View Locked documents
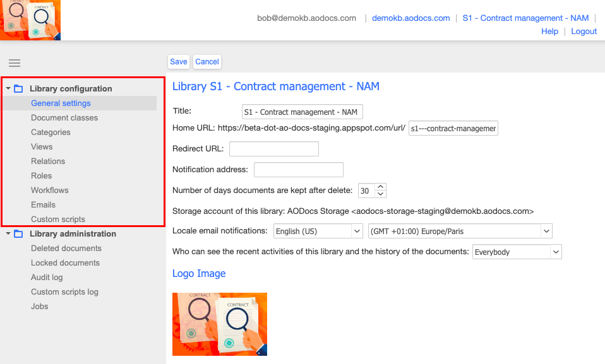This screenshot has width=605, height=364. pos(65,262)
